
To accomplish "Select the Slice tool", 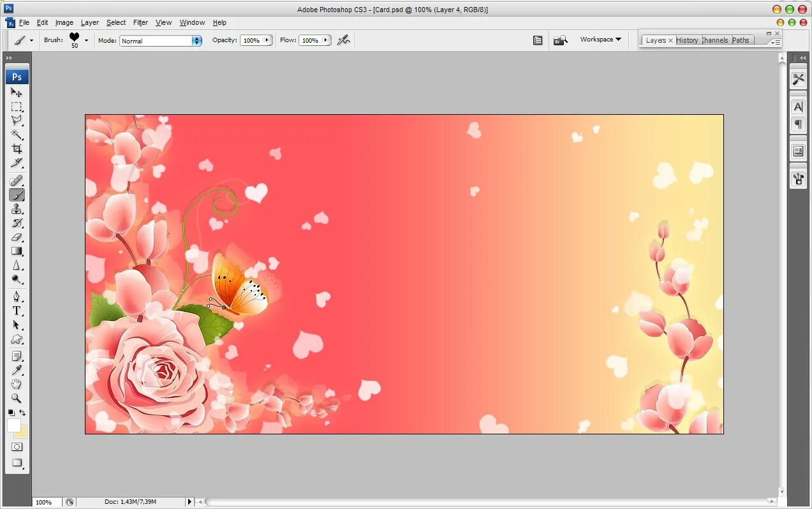I will click(x=17, y=163).
